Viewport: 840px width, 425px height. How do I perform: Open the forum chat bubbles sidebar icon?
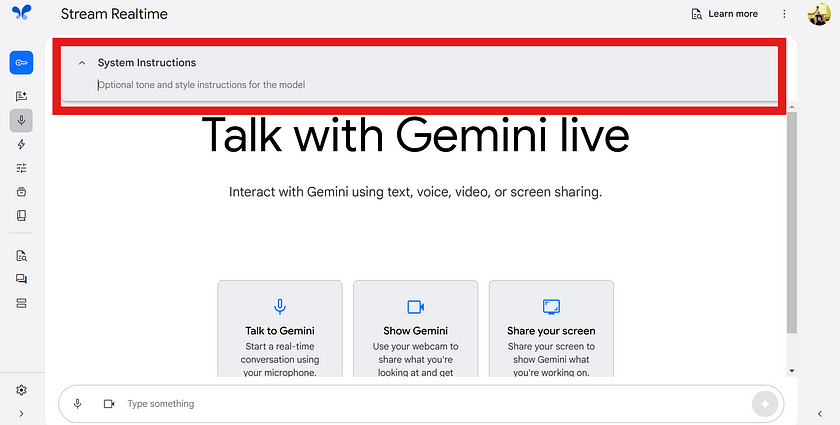click(x=21, y=279)
